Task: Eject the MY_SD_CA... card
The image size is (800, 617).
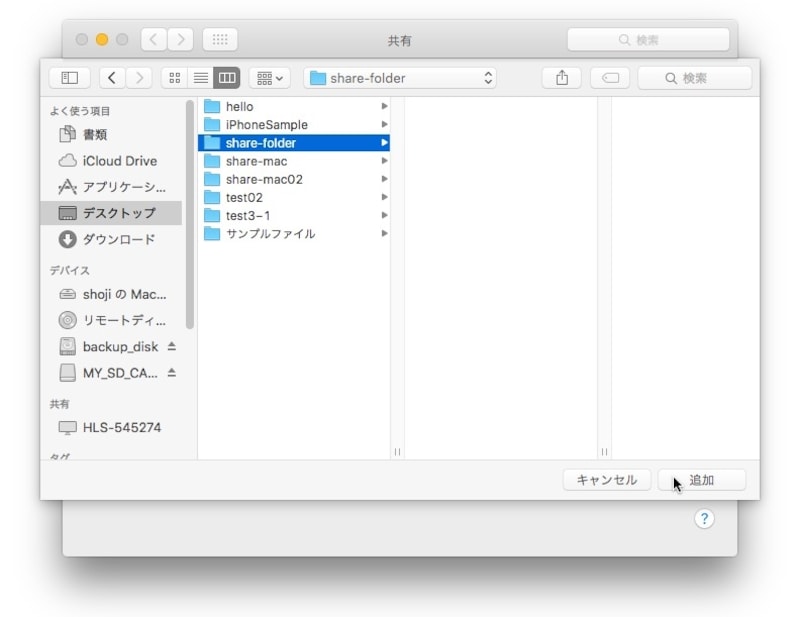Action: pos(171,372)
